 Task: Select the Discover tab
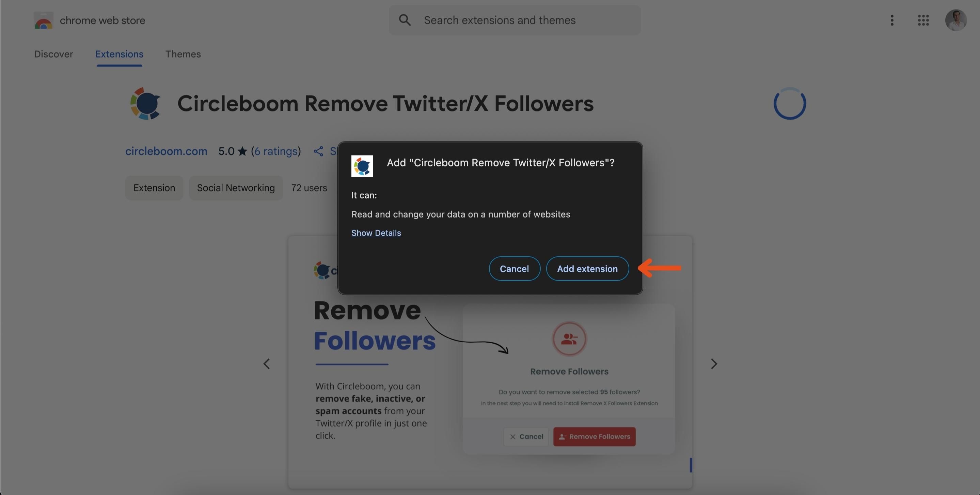(53, 54)
